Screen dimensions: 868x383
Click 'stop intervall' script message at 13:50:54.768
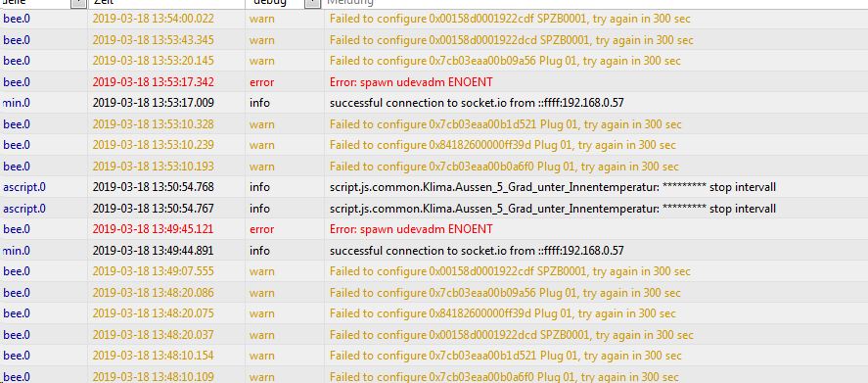pyautogui.click(x=553, y=187)
